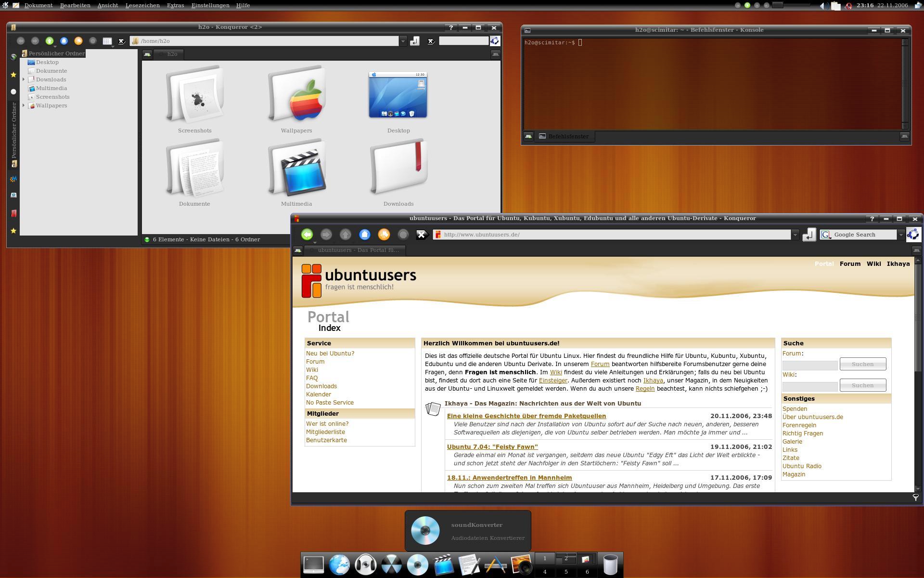924x578 pixels.
Task: Open the headphones music player in the dock
Action: click(365, 565)
